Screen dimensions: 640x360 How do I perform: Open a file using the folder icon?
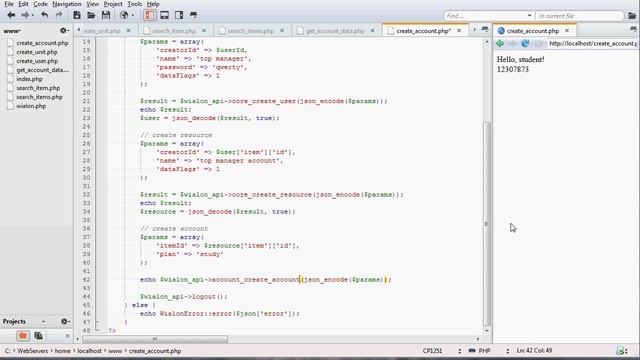[91, 15]
